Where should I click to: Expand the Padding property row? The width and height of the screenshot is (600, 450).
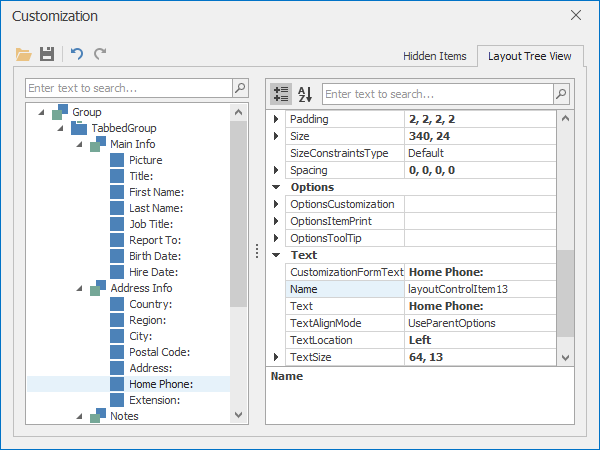coord(277,119)
